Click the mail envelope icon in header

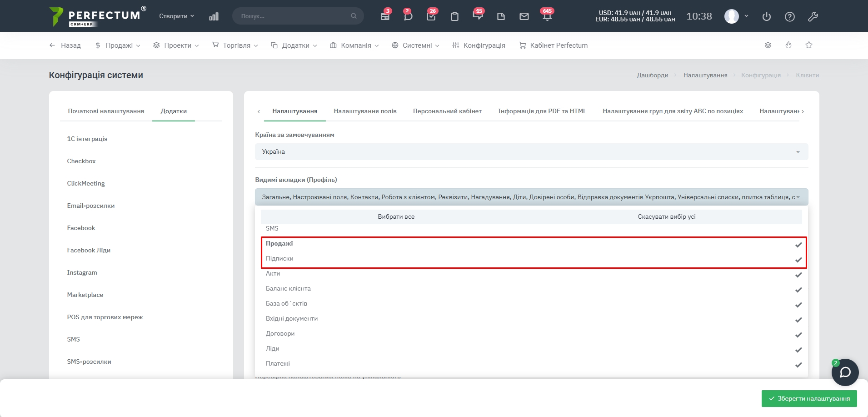(x=524, y=16)
